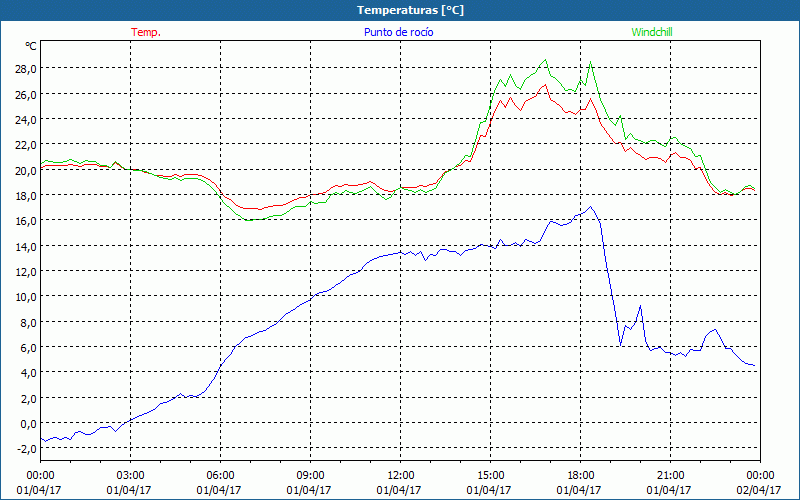The image size is (800, 500).
Task: Select the blue Punto de rocío legend label
Action: pyautogui.click(x=398, y=32)
